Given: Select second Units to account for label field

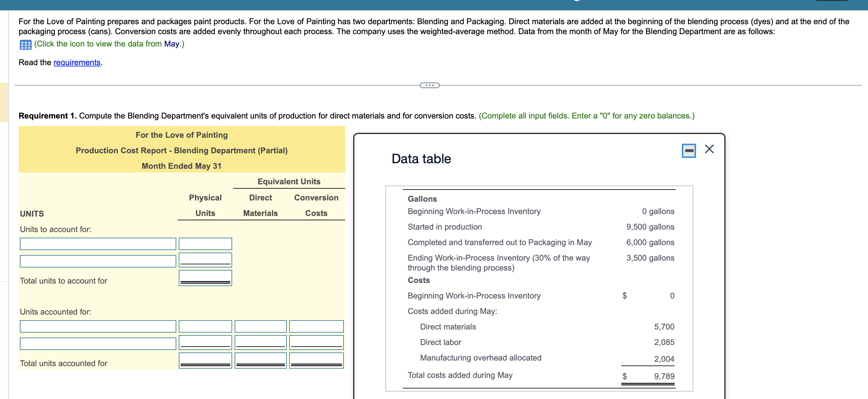Looking at the screenshot, I should pyautogui.click(x=98, y=261).
